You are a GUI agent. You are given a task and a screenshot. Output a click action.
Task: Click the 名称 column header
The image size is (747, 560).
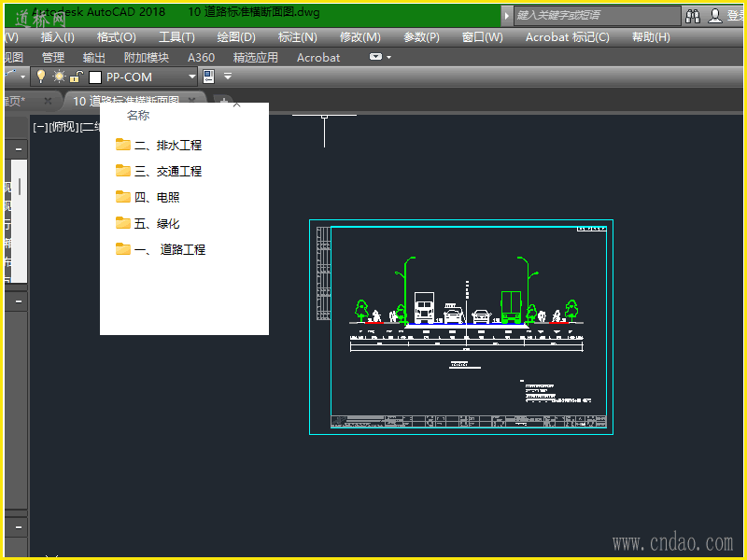pyautogui.click(x=138, y=116)
